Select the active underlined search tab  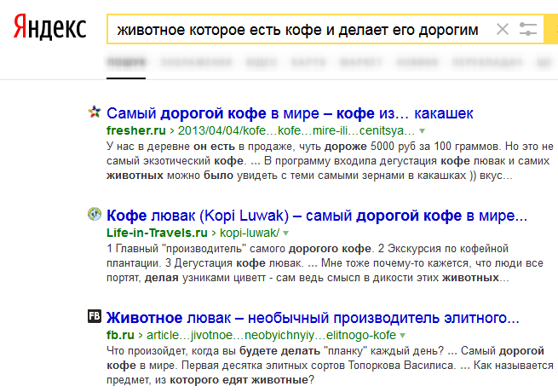click(x=126, y=62)
